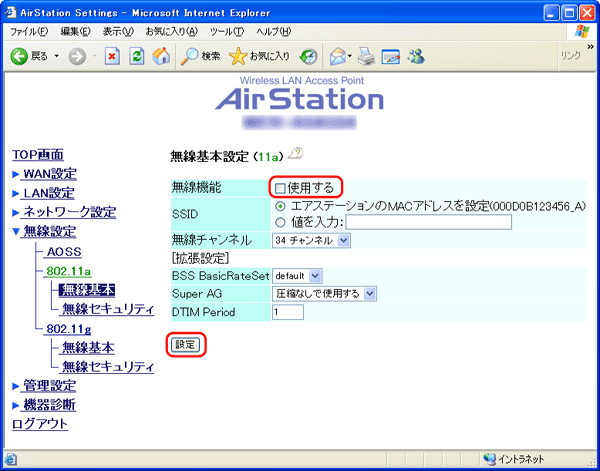The width and height of the screenshot is (600, 471).
Task: Click the SSID value text field
Action: [x=429, y=222]
